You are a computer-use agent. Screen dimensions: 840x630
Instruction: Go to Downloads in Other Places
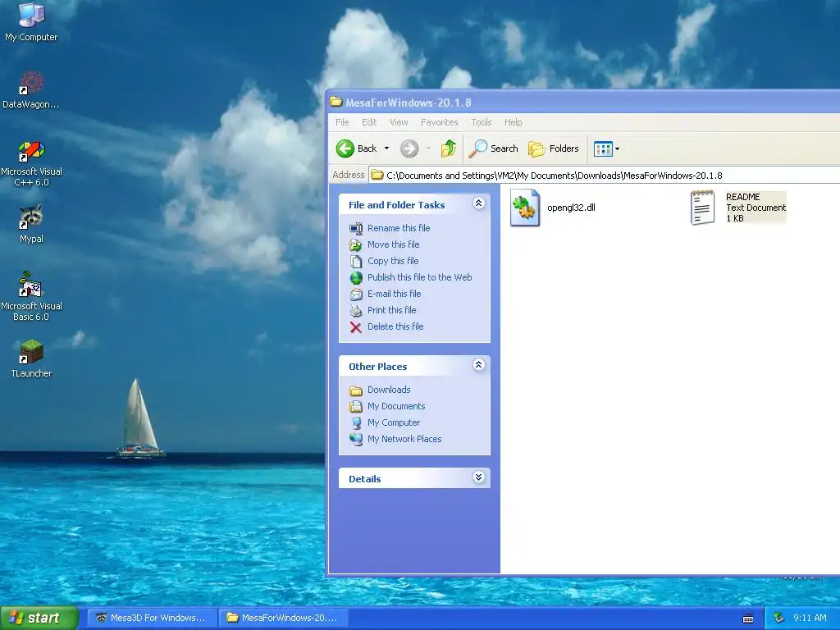click(389, 390)
